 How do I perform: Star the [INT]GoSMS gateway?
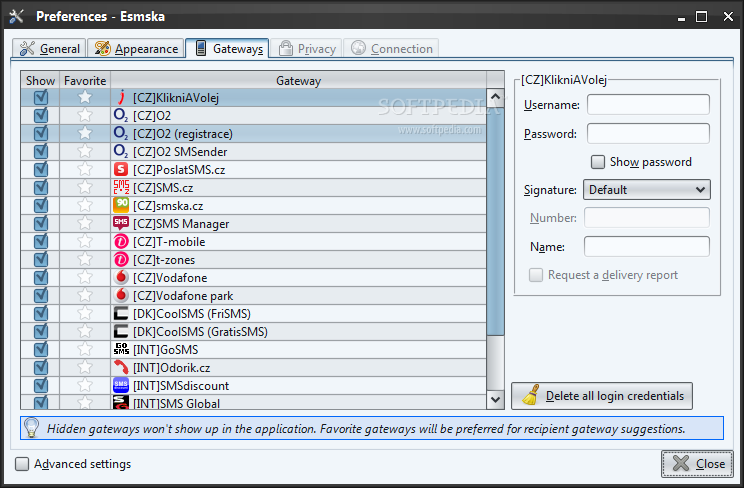[85, 349]
